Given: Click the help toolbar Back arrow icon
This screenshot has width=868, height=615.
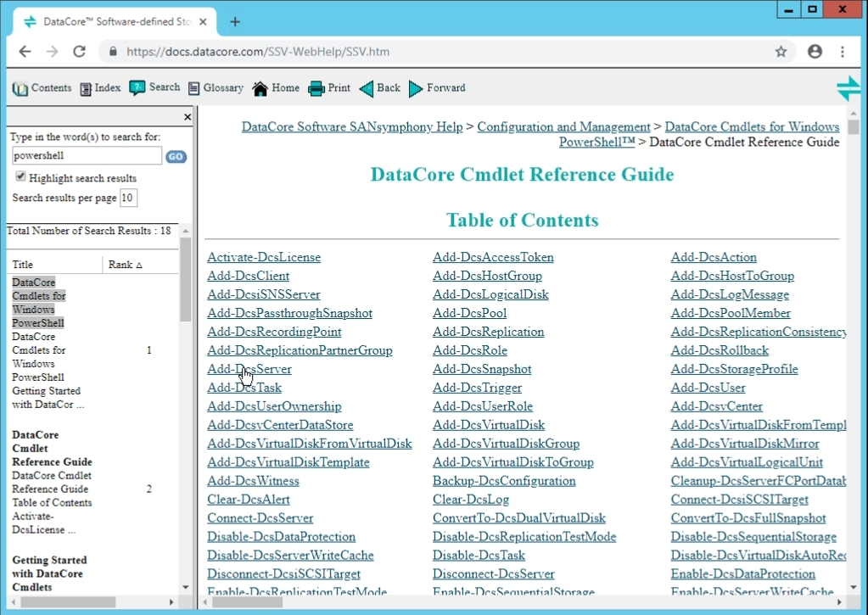Looking at the screenshot, I should (367, 88).
